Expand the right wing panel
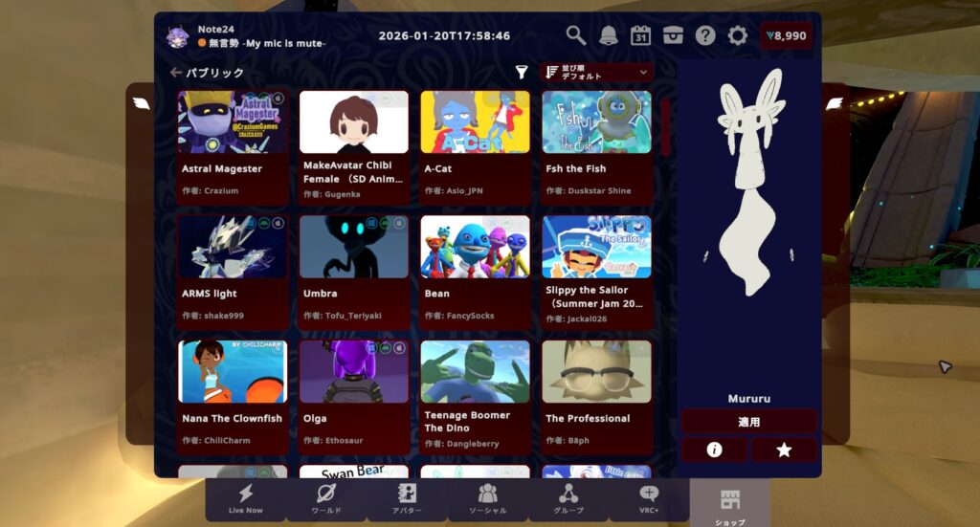Image resolution: width=980 pixels, height=527 pixels. [835, 103]
